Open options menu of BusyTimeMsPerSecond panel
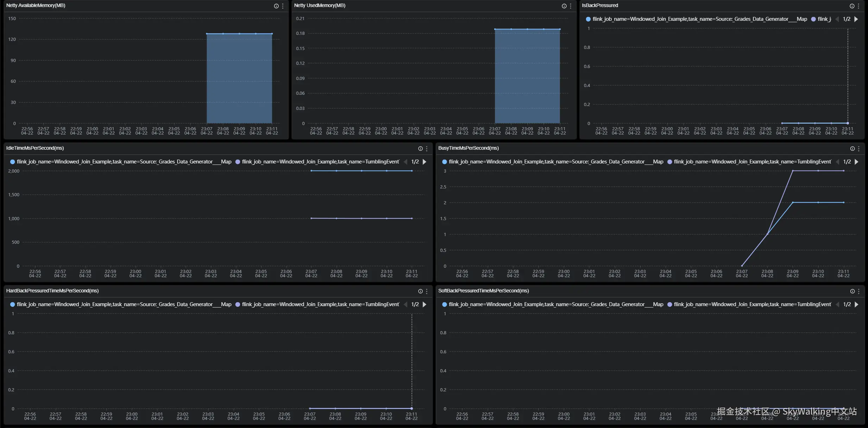The width and height of the screenshot is (868, 428). point(858,149)
